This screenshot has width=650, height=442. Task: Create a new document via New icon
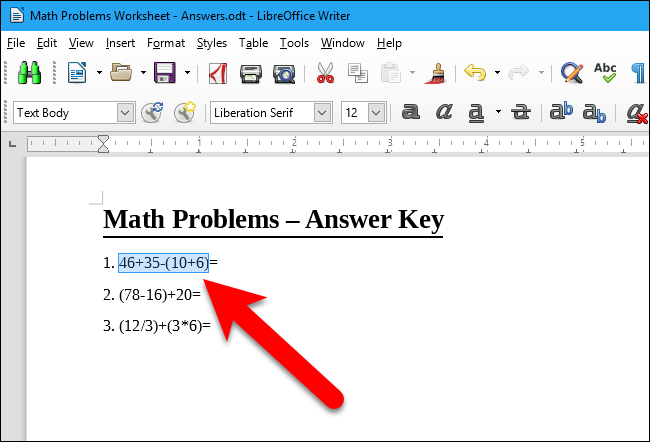(x=77, y=73)
